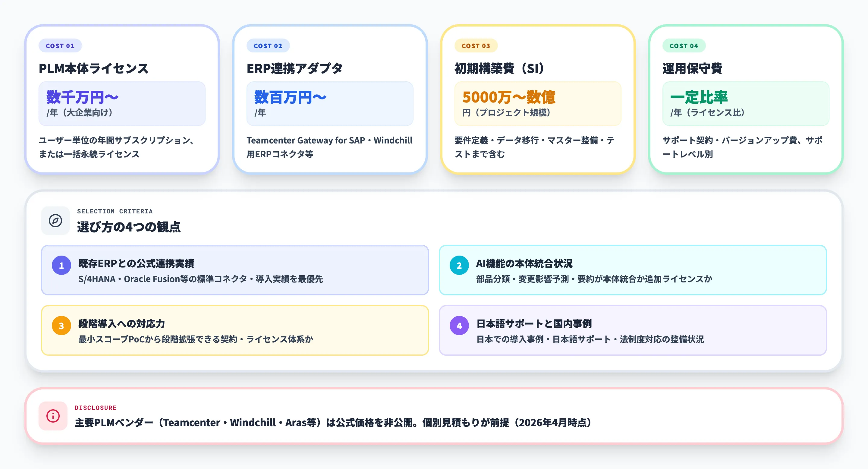Click the numbered circle 4 for 日本語サポートと国内事例
Image resolution: width=868 pixels, height=469 pixels.
[459, 326]
